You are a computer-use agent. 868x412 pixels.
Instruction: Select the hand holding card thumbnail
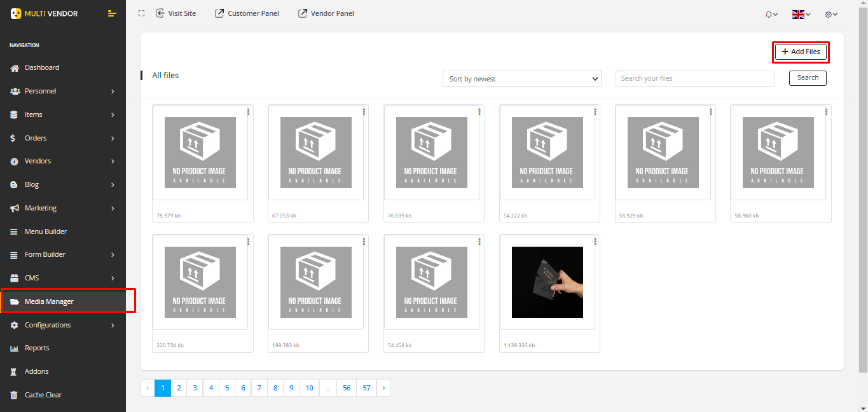pos(547,282)
